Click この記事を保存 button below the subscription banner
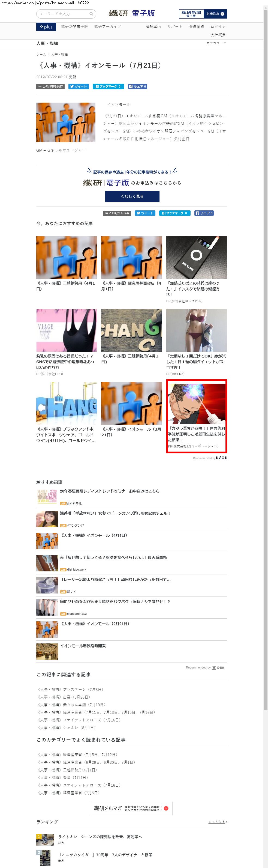The width and height of the screenshot is (268, 868). [117, 213]
